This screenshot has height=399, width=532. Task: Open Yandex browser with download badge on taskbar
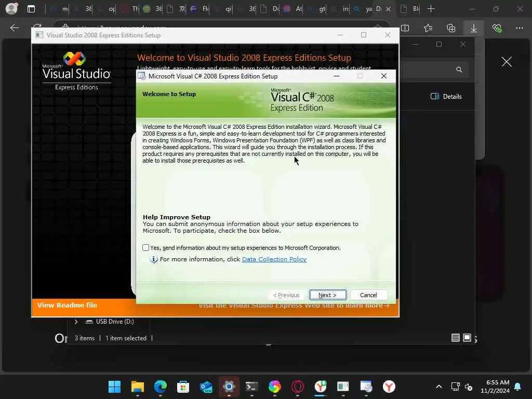point(320,387)
